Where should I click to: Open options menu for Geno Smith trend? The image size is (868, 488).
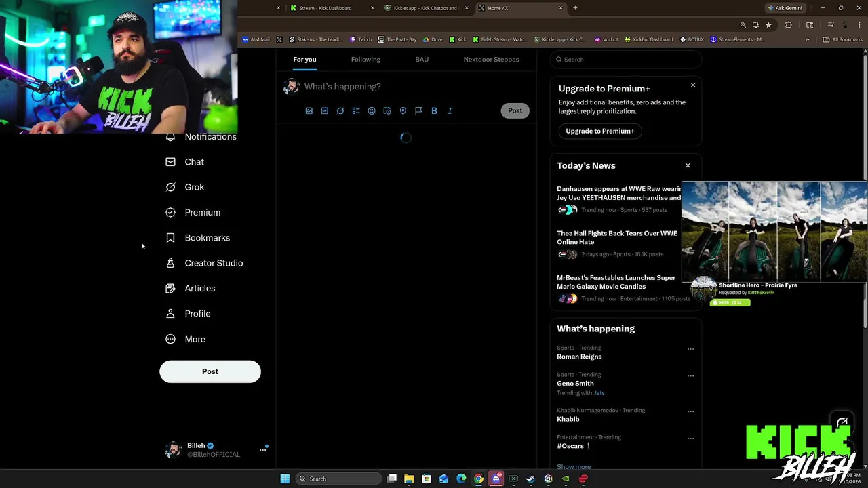click(690, 375)
